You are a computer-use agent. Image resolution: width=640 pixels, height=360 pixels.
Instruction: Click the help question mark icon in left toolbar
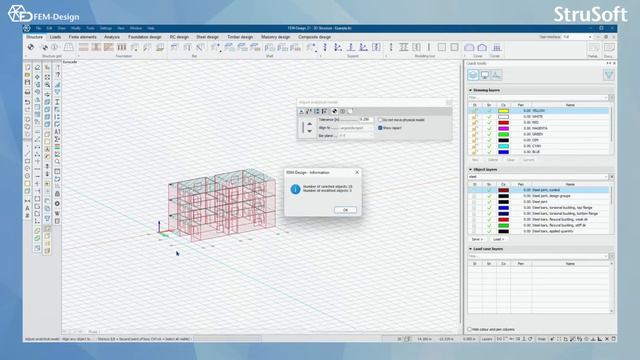point(58,75)
